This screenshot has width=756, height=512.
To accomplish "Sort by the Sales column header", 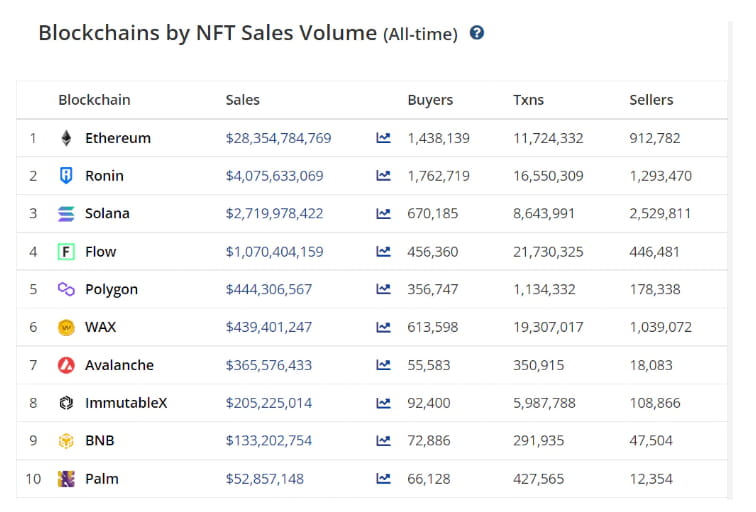I will [x=242, y=100].
